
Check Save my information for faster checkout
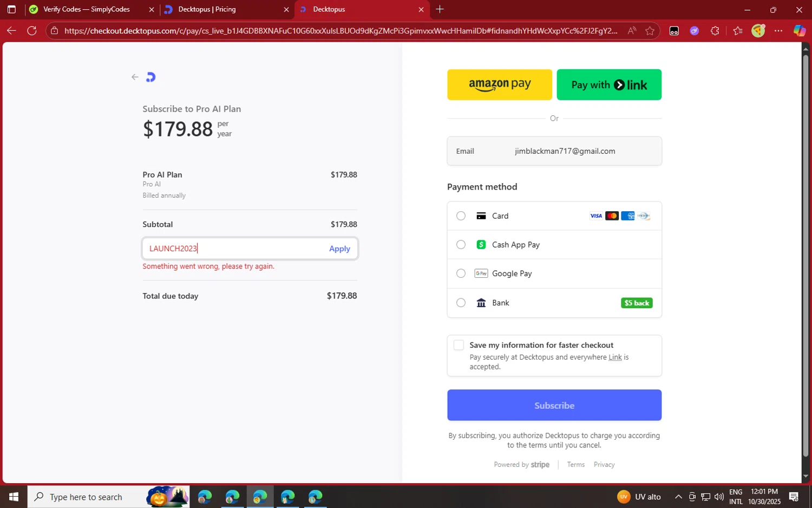point(459,345)
